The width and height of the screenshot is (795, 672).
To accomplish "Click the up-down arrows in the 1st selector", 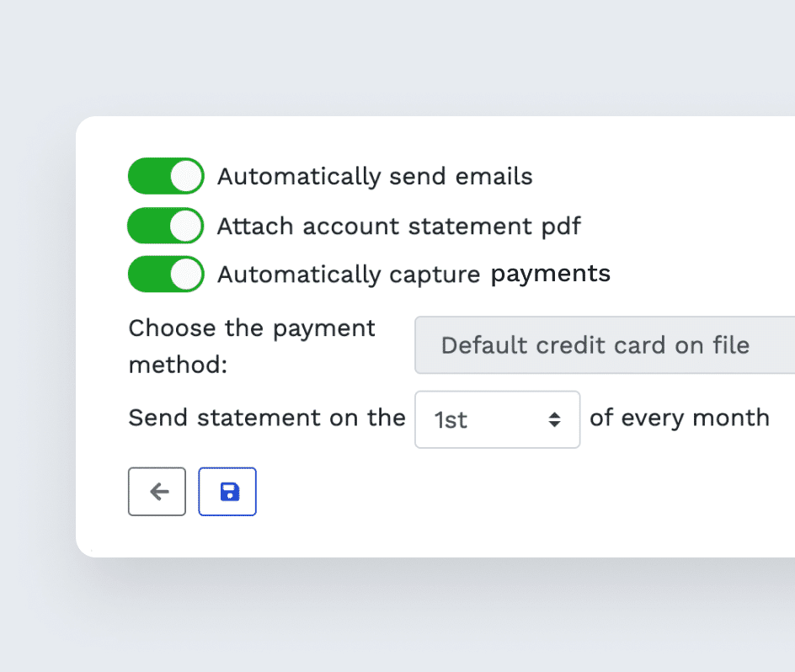I will tap(554, 419).
